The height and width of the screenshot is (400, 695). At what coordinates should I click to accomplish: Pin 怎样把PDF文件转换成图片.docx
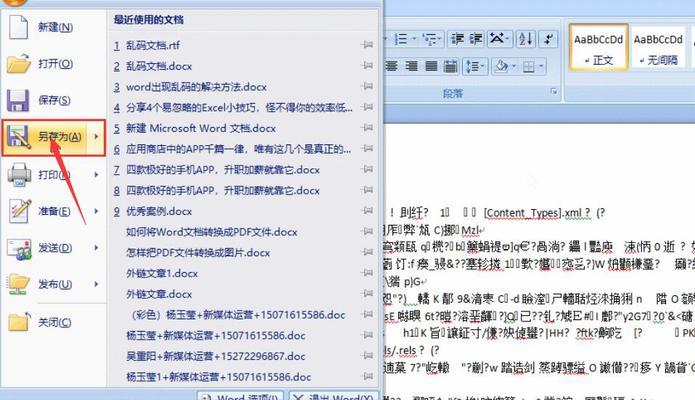(367, 252)
